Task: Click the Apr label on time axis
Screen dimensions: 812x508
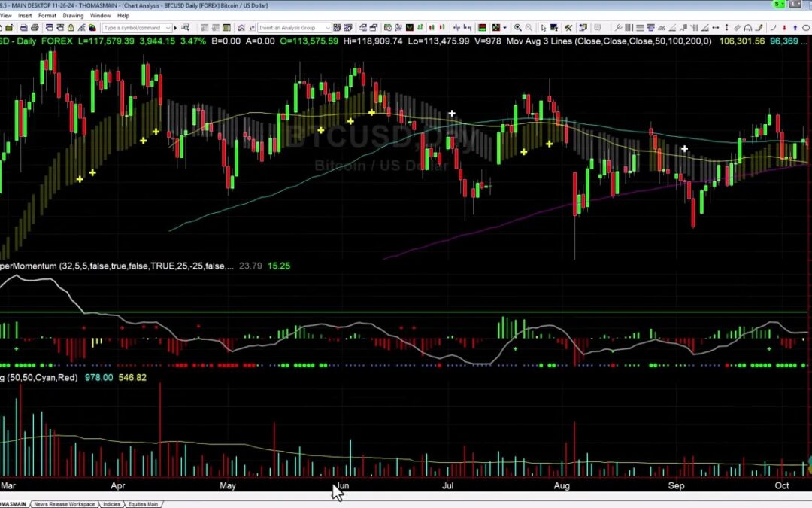Action: [118, 485]
